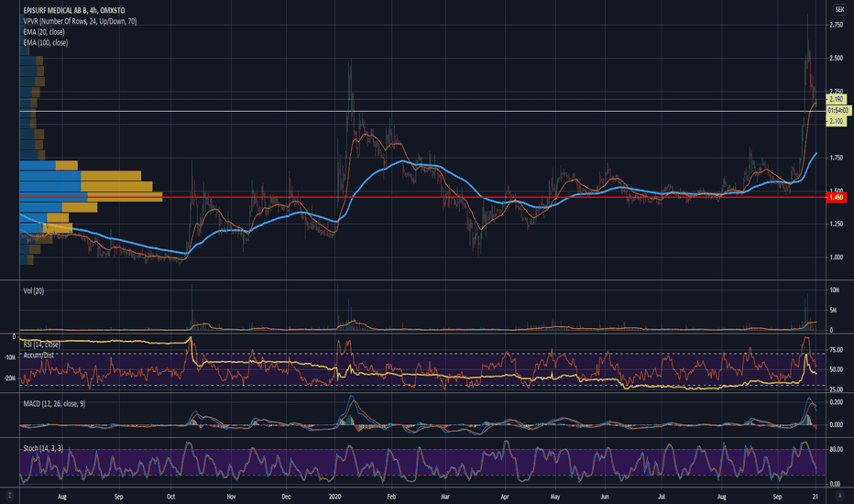The image size is (854, 504).
Task: Click the Mar label on time axis
Action: [x=445, y=497]
